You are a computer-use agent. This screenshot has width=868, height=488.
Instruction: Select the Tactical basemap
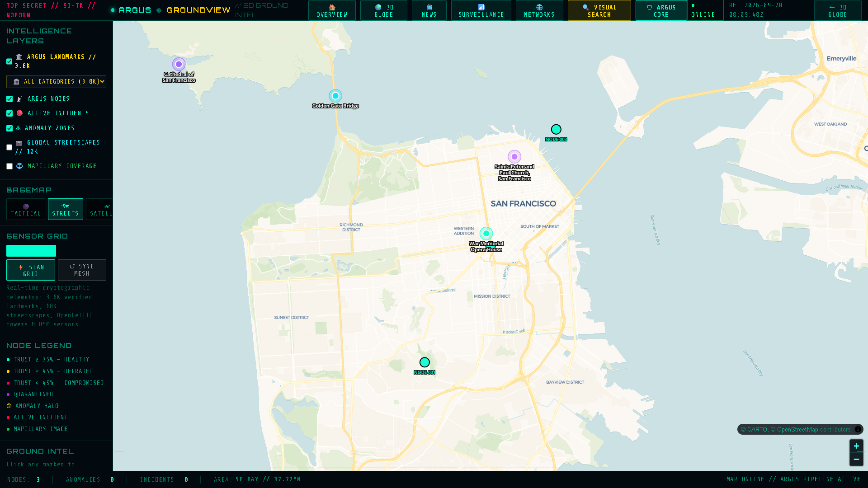[26, 209]
